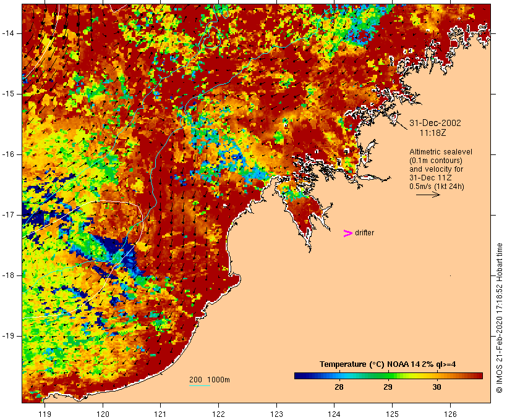This screenshot has width=507, height=420.
Task: Click the 'Altimetric sealevel' legend line
Action: [441, 152]
